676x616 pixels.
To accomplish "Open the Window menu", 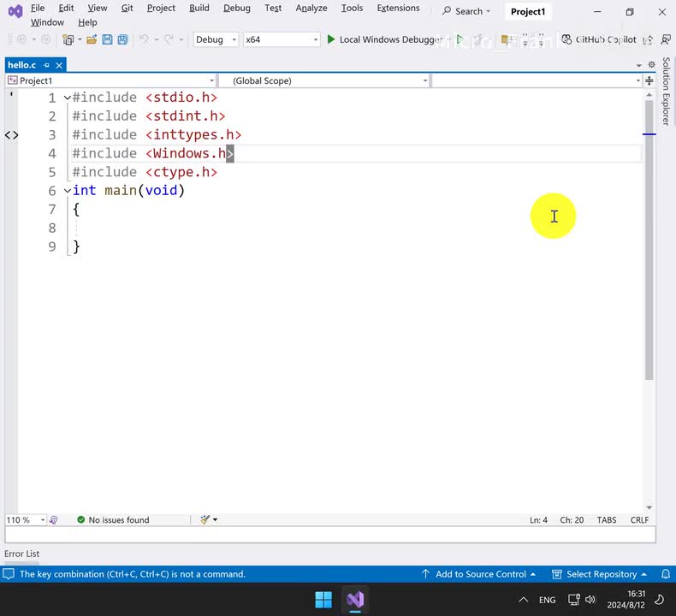I will pos(47,22).
